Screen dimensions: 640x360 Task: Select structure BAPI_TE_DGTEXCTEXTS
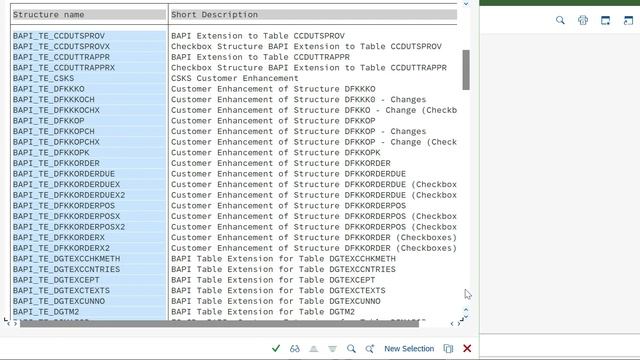coord(61,291)
